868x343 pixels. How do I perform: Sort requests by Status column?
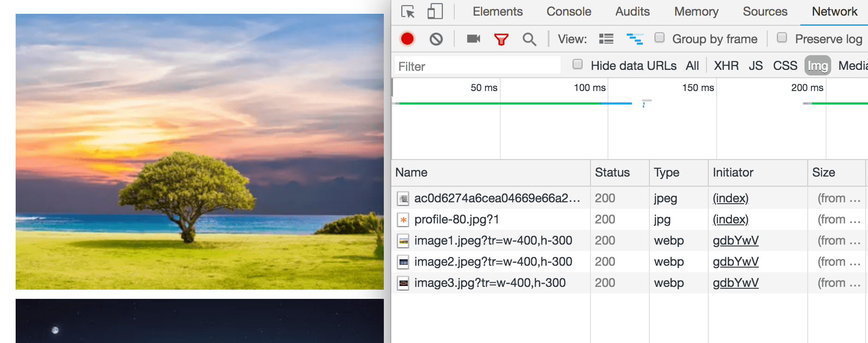[620, 173]
